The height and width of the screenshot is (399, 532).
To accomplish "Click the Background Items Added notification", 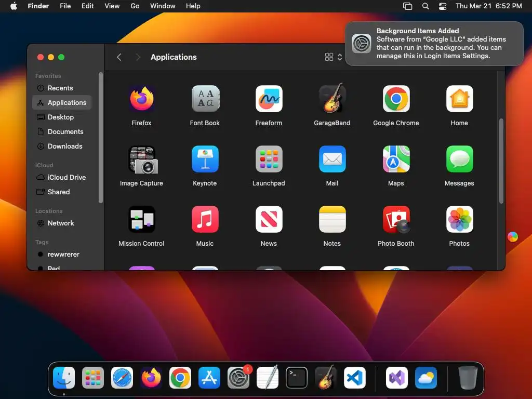I will pyautogui.click(x=434, y=44).
